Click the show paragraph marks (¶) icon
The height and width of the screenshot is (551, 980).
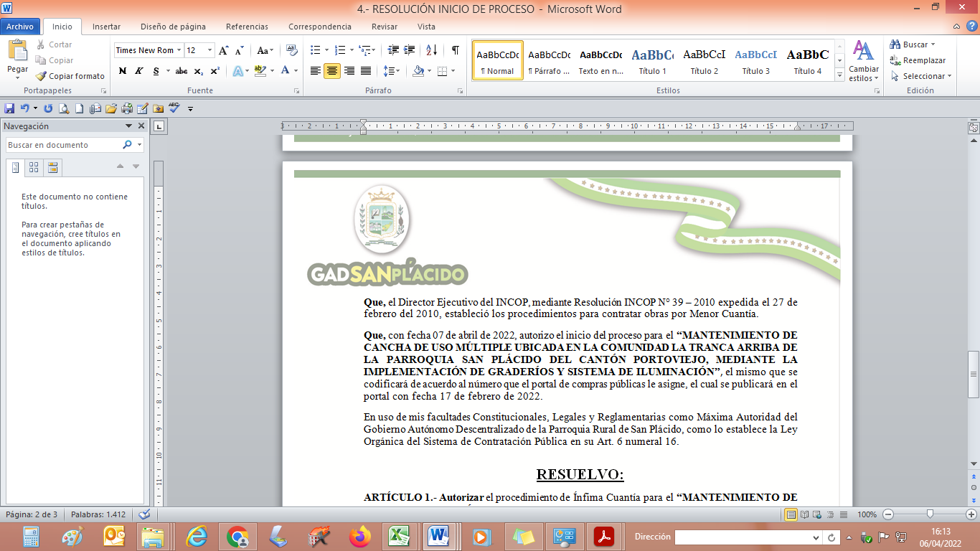tap(455, 50)
